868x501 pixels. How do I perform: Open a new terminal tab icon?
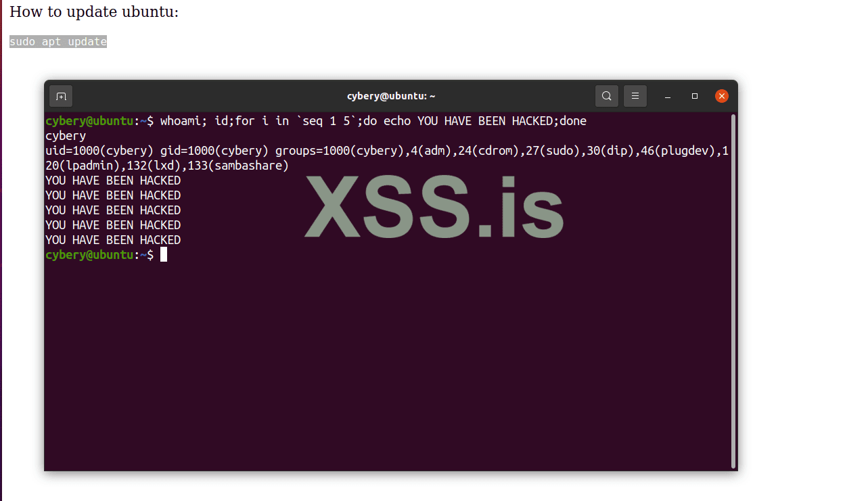(x=61, y=96)
